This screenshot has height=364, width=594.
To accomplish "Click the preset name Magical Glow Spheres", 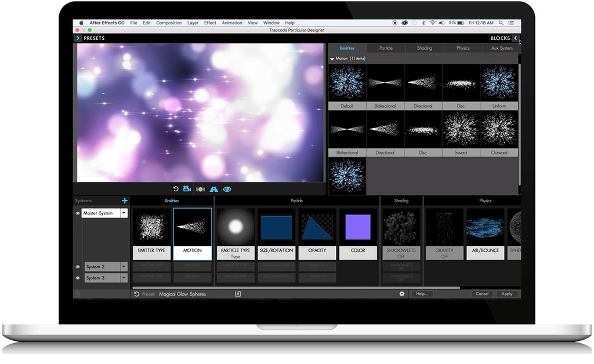I will tap(182, 294).
